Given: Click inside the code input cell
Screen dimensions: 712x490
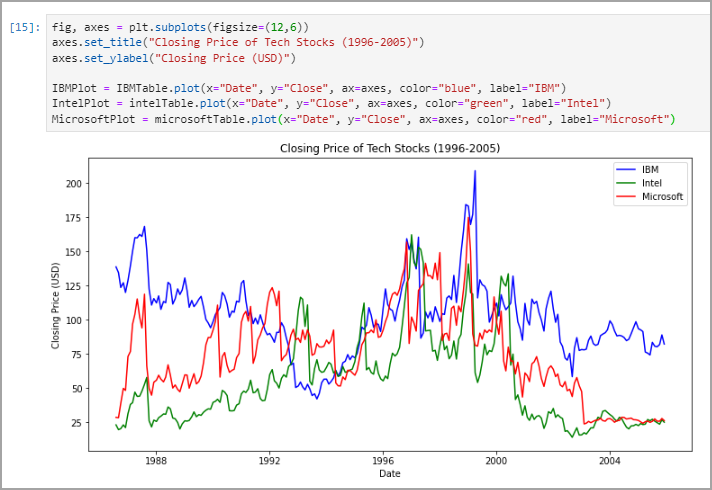Looking at the screenshot, I should (379, 73).
